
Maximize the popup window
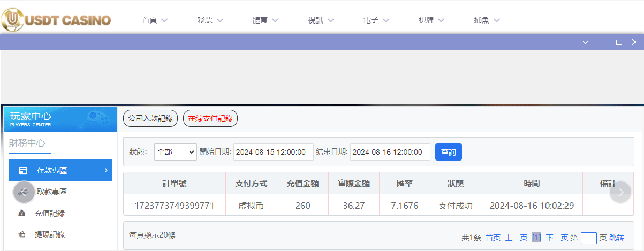point(619,42)
